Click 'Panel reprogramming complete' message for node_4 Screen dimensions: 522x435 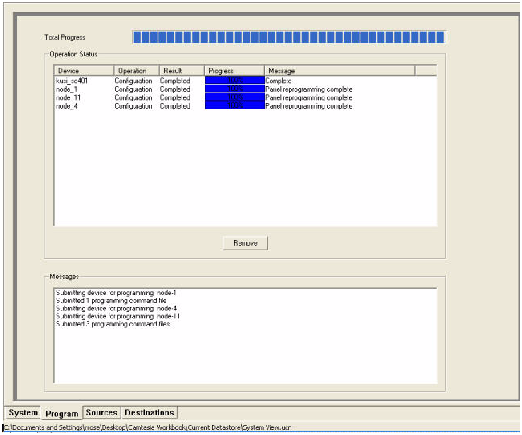tap(309, 106)
